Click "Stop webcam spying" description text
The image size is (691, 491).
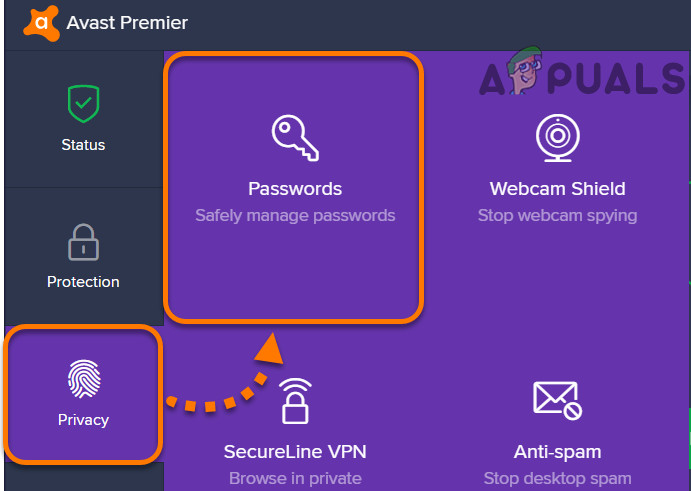point(557,215)
